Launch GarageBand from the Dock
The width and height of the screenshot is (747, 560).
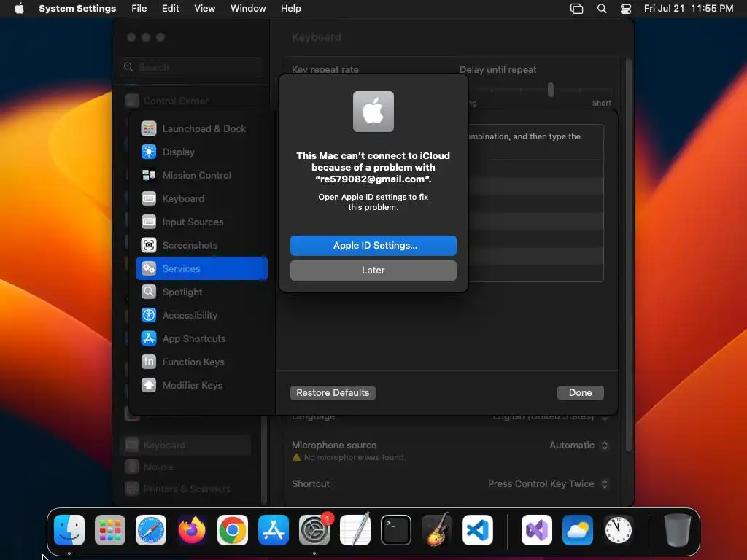pyautogui.click(x=437, y=529)
